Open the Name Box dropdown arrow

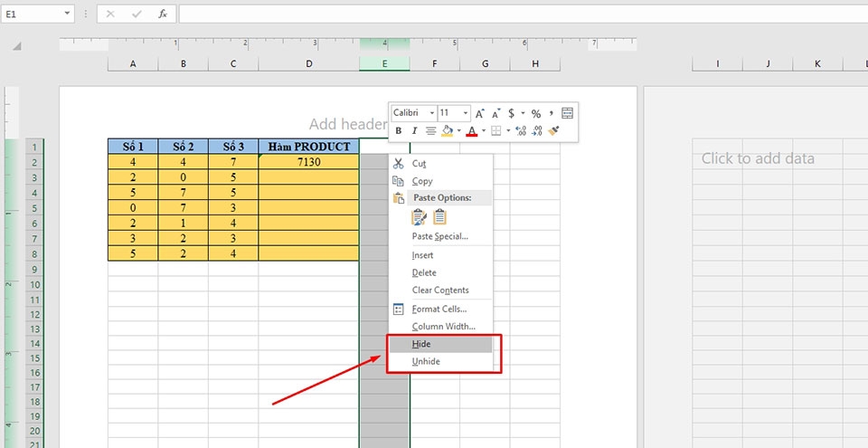click(68, 14)
